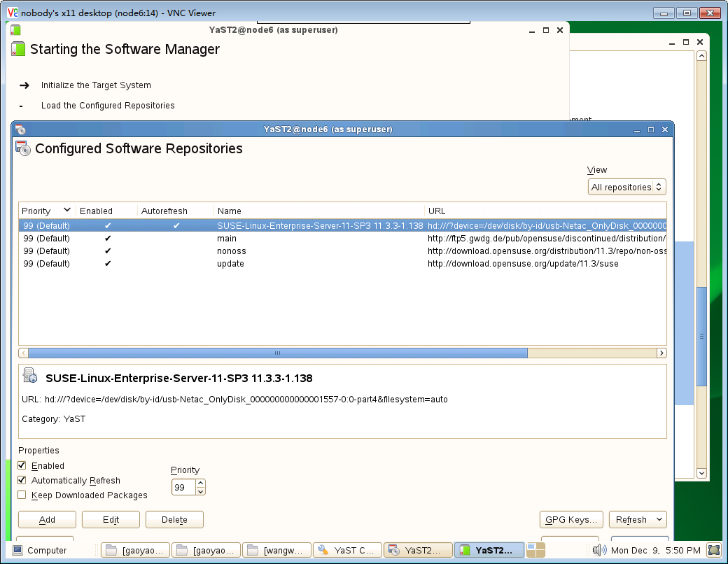Click the URL column header
This screenshot has height=564, width=728.
click(545, 211)
